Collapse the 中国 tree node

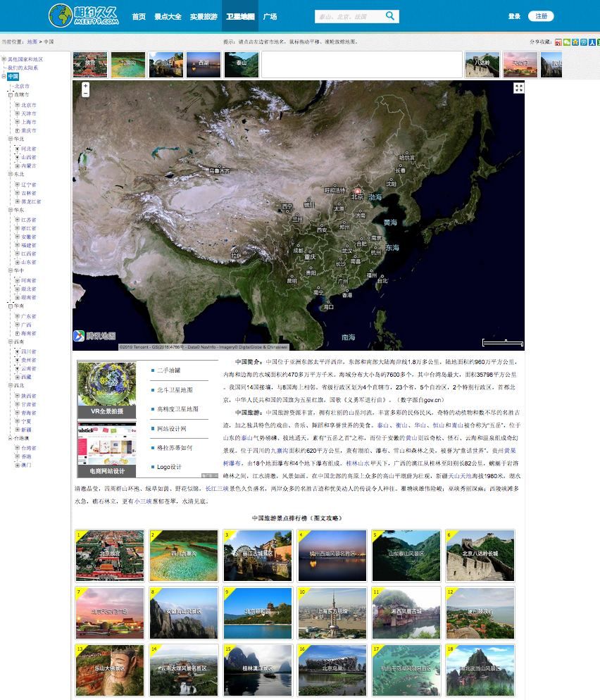point(4,76)
